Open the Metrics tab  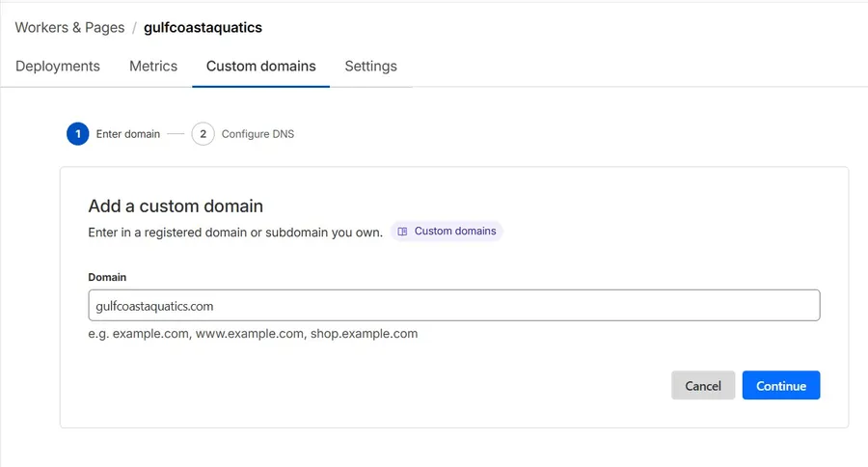click(153, 66)
